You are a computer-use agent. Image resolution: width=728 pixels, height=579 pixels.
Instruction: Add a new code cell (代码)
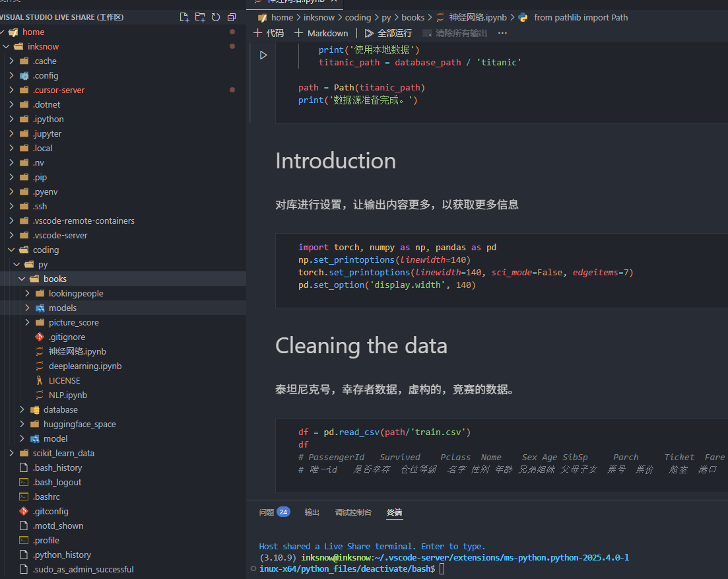tap(269, 33)
